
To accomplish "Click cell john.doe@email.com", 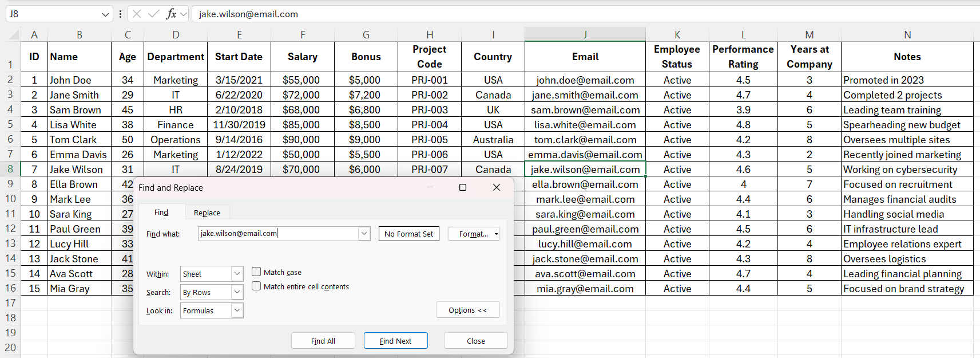I will click(x=585, y=80).
